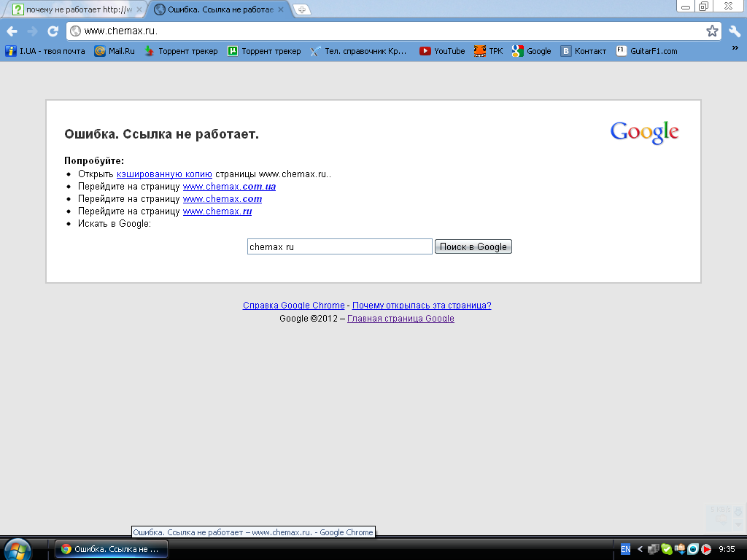
Task: Click the globe icon in the address bar
Action: [x=75, y=31]
